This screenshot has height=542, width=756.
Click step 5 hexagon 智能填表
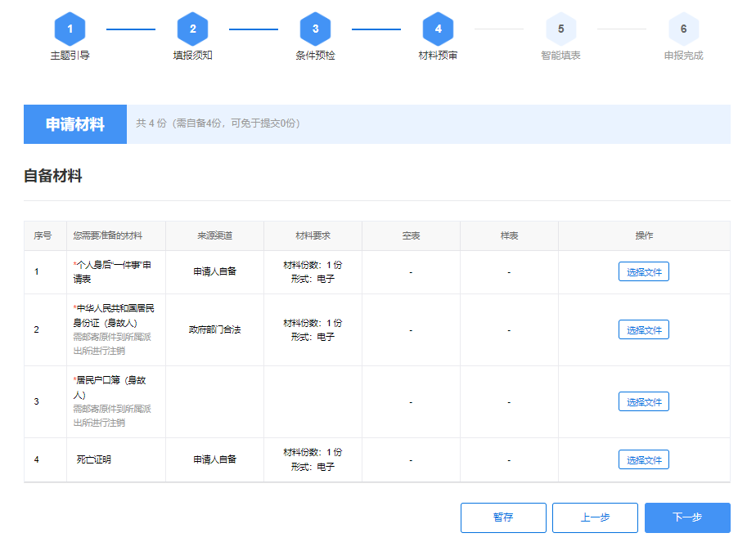coord(560,29)
